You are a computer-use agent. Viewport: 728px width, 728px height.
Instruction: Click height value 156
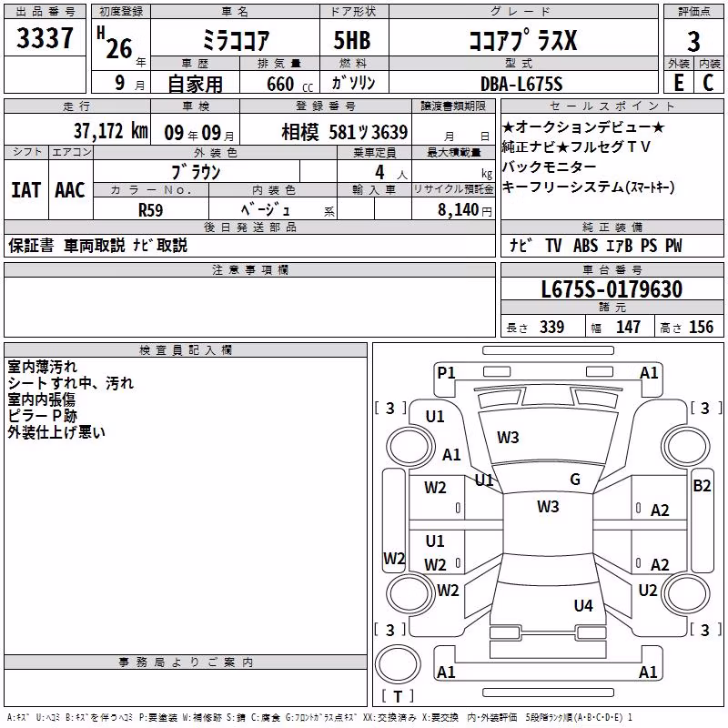(701, 328)
